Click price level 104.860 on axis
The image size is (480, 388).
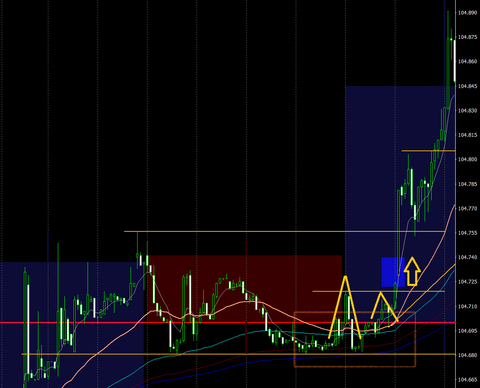[467, 62]
